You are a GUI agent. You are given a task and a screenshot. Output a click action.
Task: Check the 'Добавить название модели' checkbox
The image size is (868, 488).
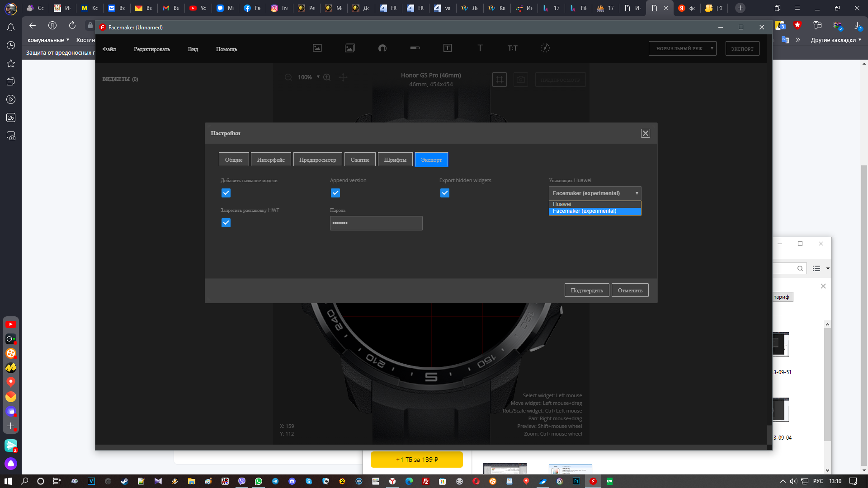[226, 193]
